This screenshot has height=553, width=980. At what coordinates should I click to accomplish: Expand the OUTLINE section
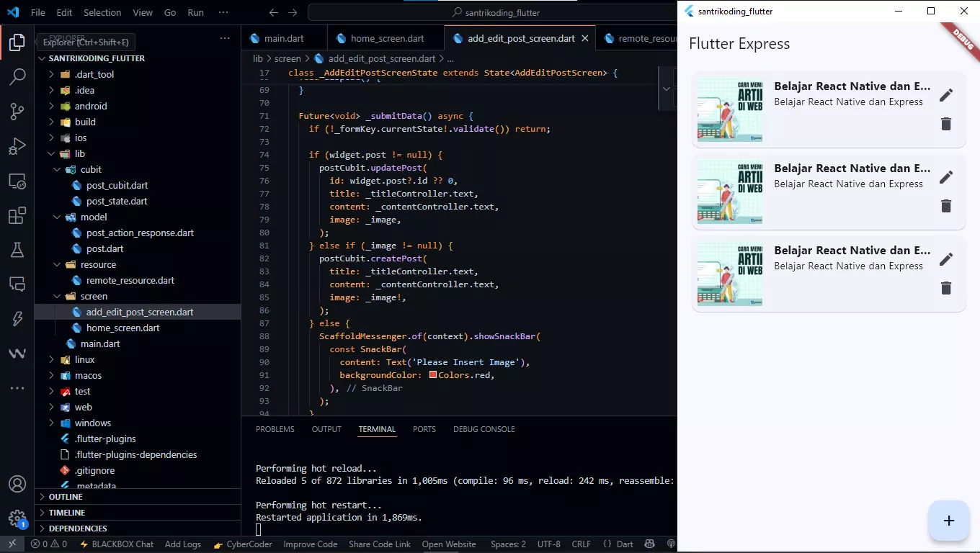pyautogui.click(x=138, y=497)
